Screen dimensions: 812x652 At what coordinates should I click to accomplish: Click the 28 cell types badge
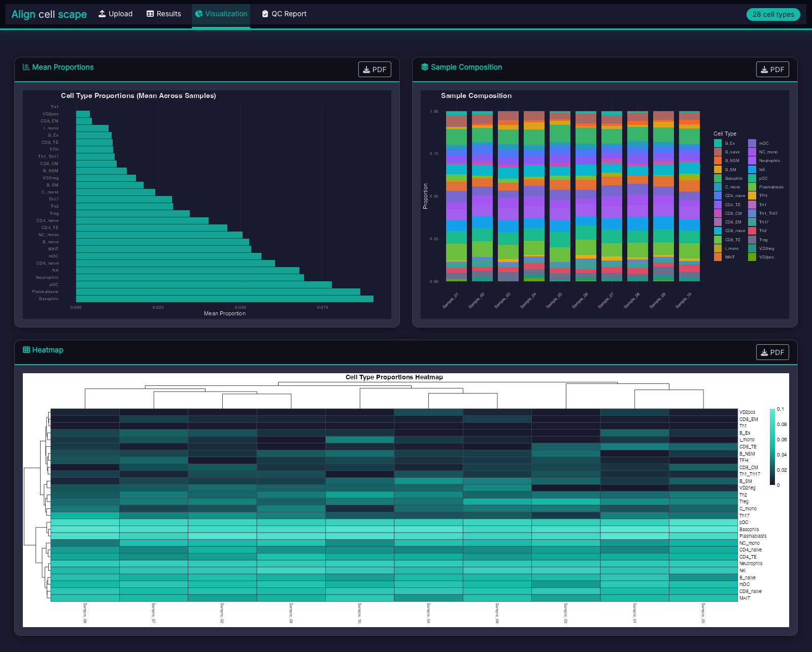pos(773,14)
